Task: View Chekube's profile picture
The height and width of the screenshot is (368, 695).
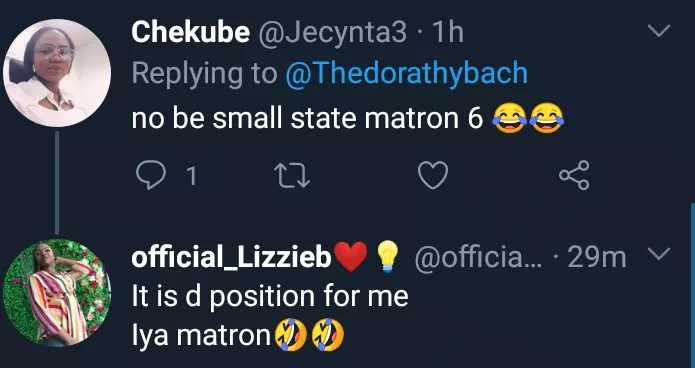Action: [x=57, y=73]
